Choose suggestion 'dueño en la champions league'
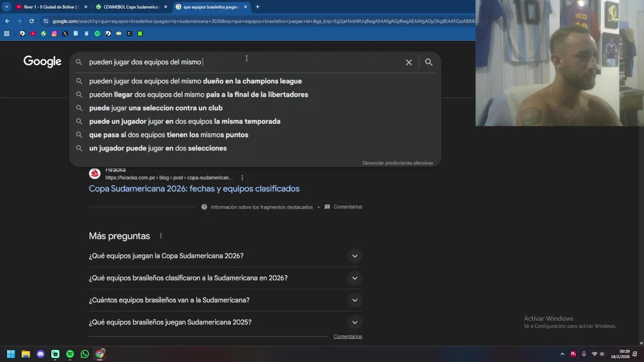The width and height of the screenshot is (644, 362). [255, 81]
